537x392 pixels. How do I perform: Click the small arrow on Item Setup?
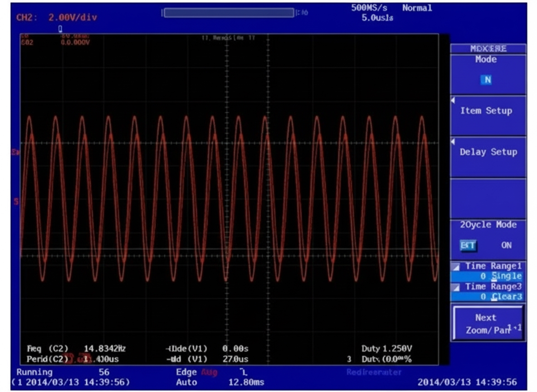[x=453, y=100]
